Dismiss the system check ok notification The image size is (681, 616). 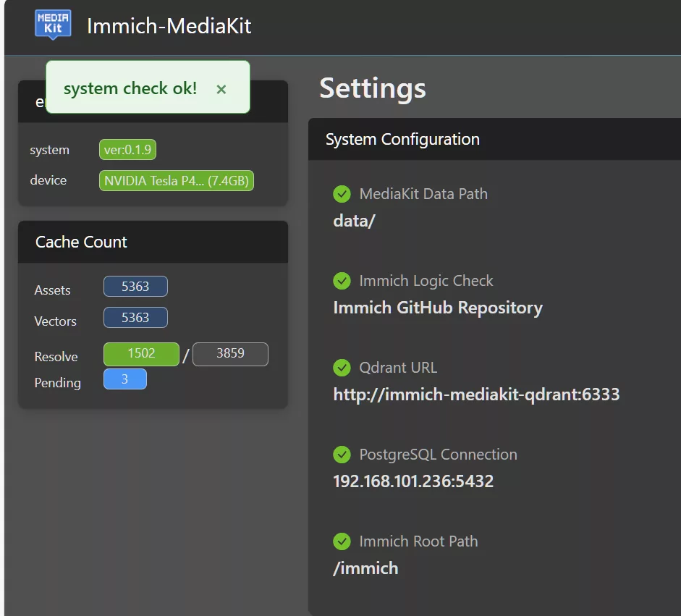pyautogui.click(x=221, y=89)
